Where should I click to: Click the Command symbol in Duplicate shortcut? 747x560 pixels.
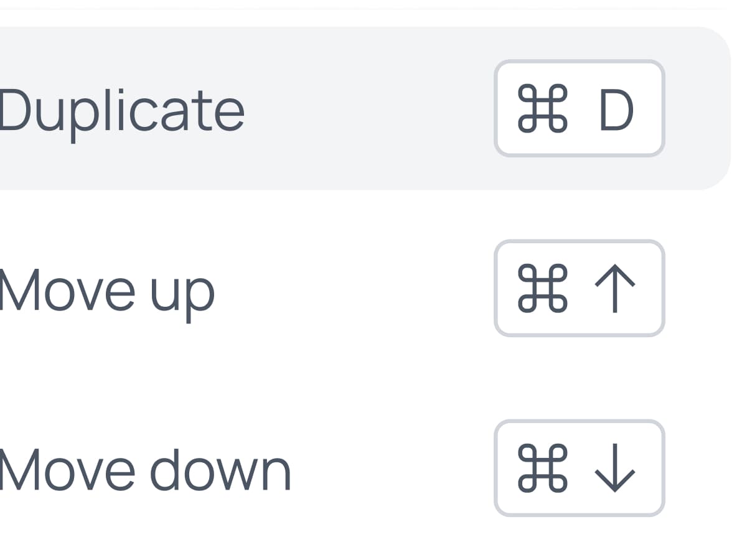[x=542, y=109]
